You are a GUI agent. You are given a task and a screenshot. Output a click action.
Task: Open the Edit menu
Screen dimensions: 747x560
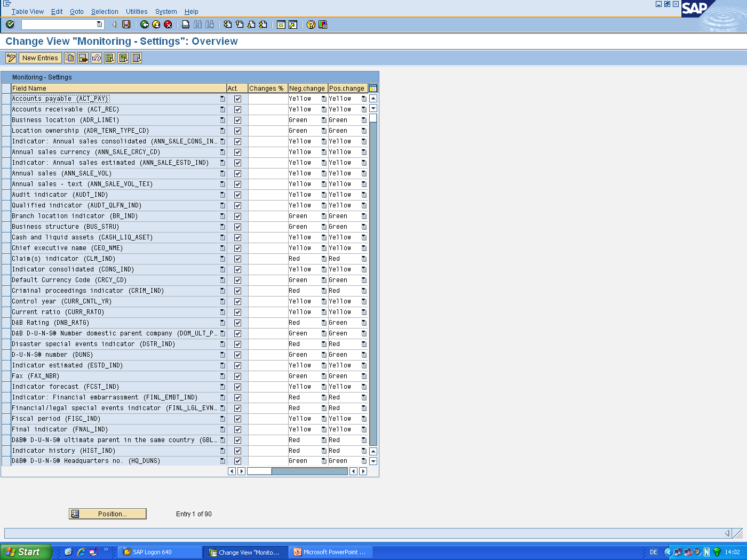pos(57,11)
